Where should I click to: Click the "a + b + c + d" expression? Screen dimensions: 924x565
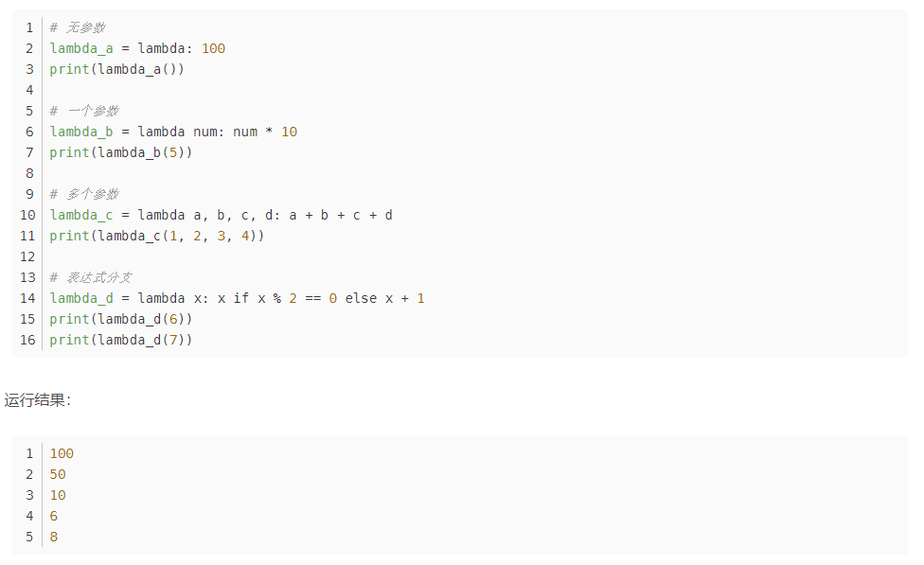[341, 215]
